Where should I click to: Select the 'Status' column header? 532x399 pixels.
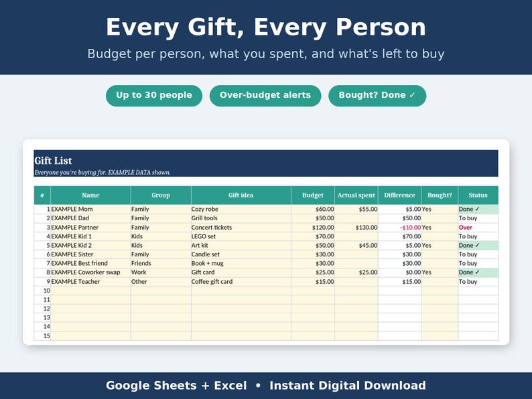point(478,195)
